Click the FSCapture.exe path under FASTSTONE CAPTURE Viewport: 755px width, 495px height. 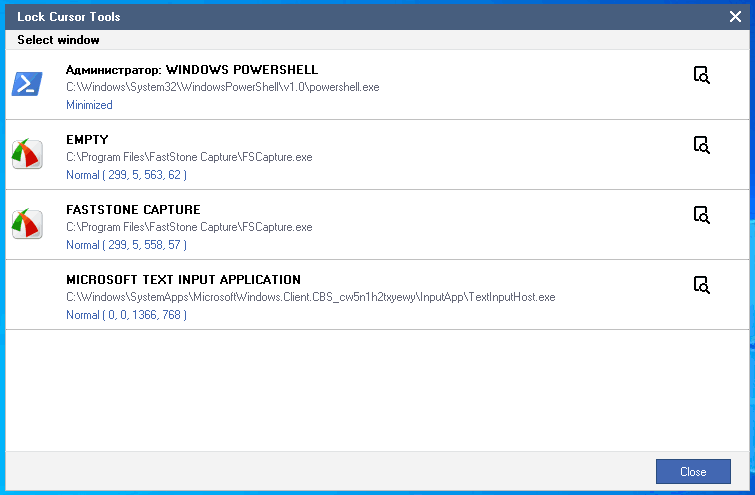tap(189, 227)
